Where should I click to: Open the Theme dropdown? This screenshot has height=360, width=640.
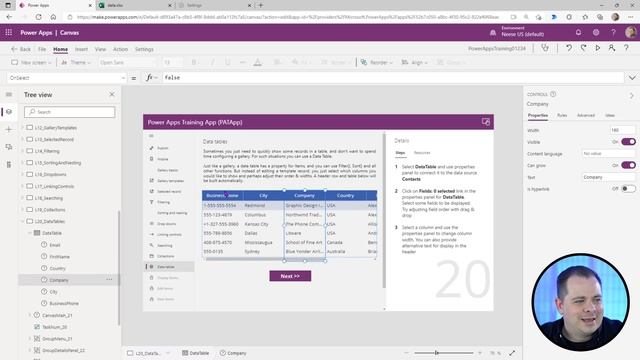click(x=76, y=62)
